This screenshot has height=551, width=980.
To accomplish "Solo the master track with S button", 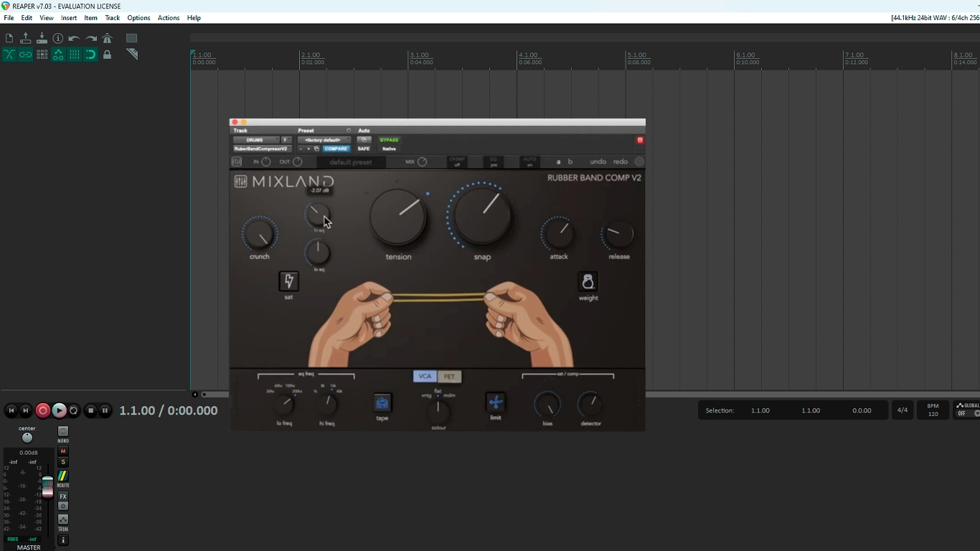I will (x=63, y=462).
